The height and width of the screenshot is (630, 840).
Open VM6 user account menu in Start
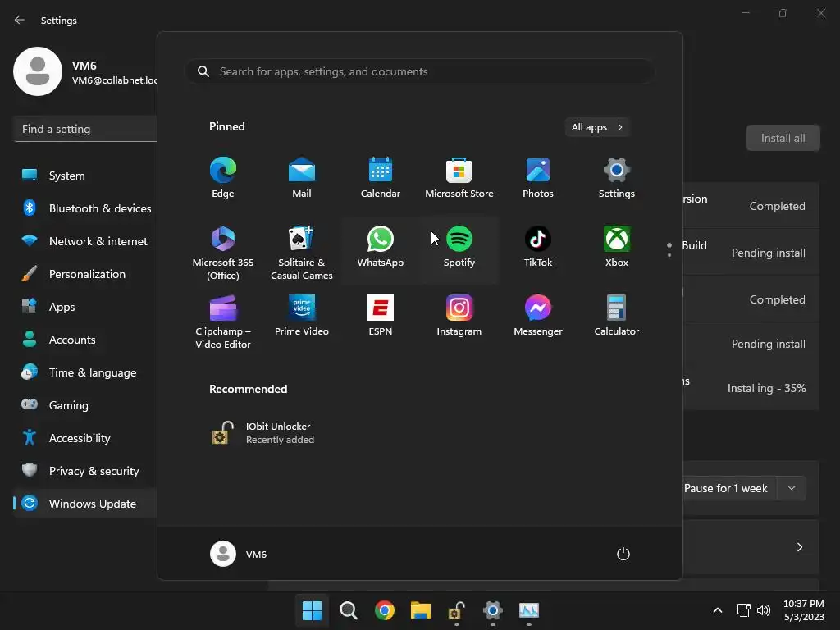pos(239,554)
